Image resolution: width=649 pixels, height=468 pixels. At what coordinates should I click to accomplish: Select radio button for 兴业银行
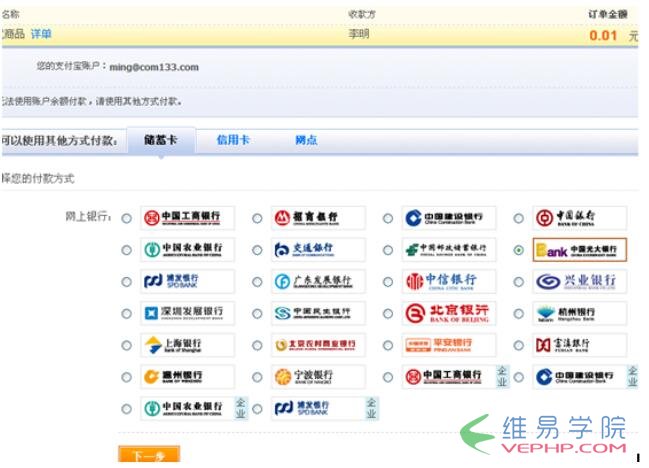519,282
